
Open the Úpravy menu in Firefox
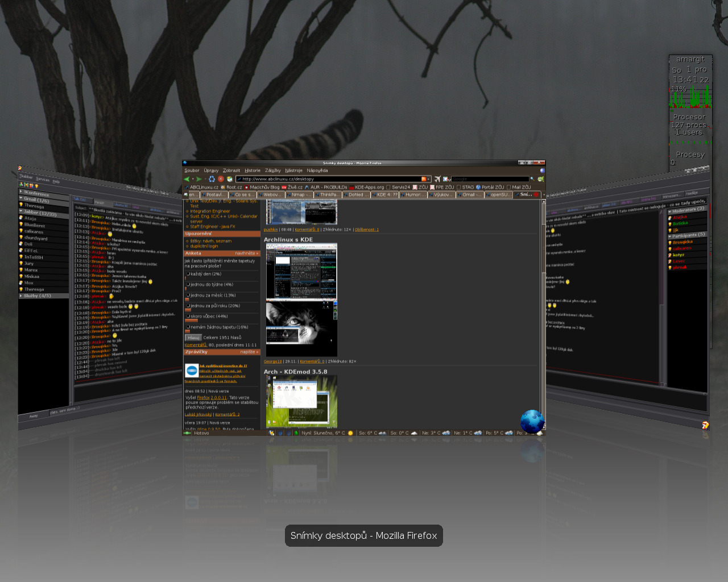click(211, 171)
